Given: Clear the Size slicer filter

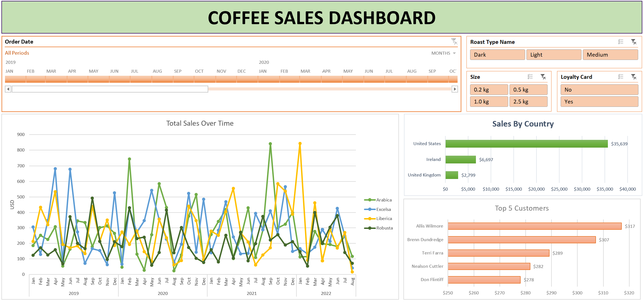Looking at the screenshot, I should [x=543, y=77].
